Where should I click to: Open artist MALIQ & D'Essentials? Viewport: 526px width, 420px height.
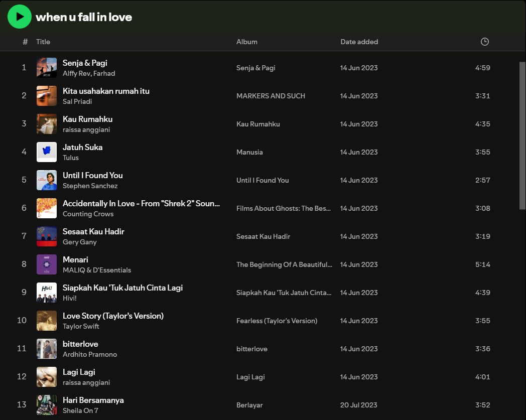point(97,270)
